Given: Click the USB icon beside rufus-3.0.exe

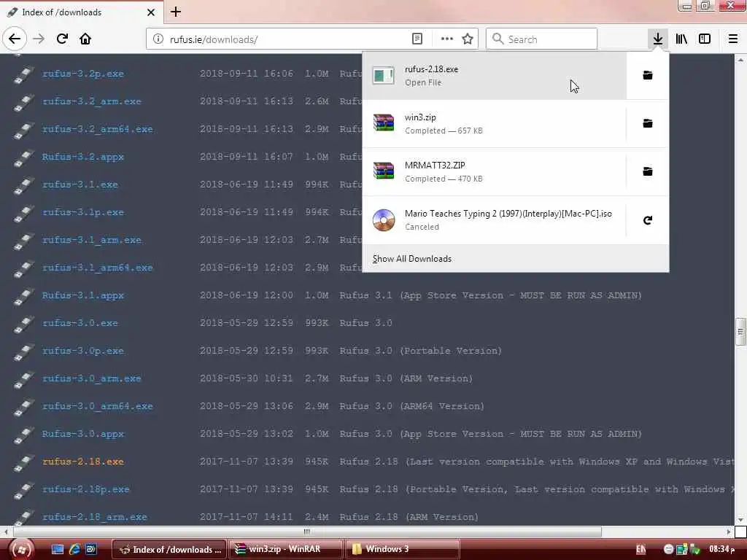Looking at the screenshot, I should (x=23, y=324).
